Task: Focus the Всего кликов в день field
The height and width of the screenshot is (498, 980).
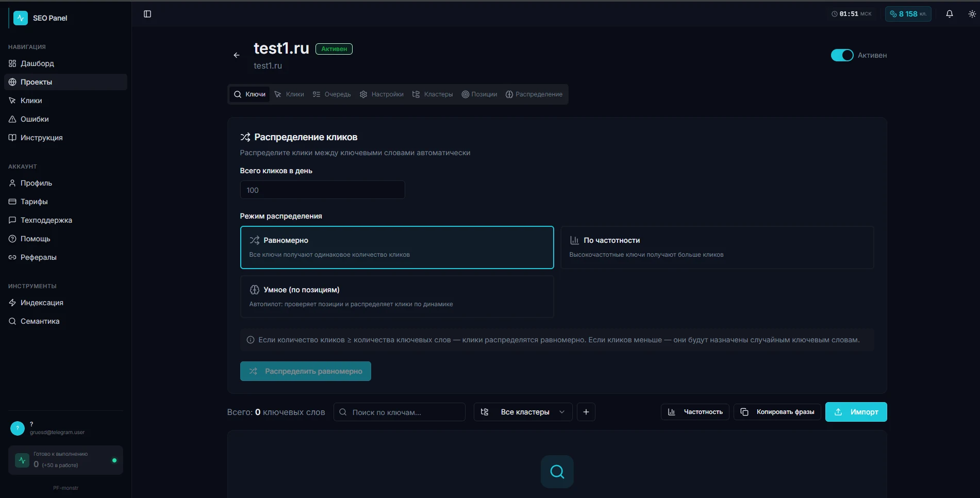Action: click(323, 190)
